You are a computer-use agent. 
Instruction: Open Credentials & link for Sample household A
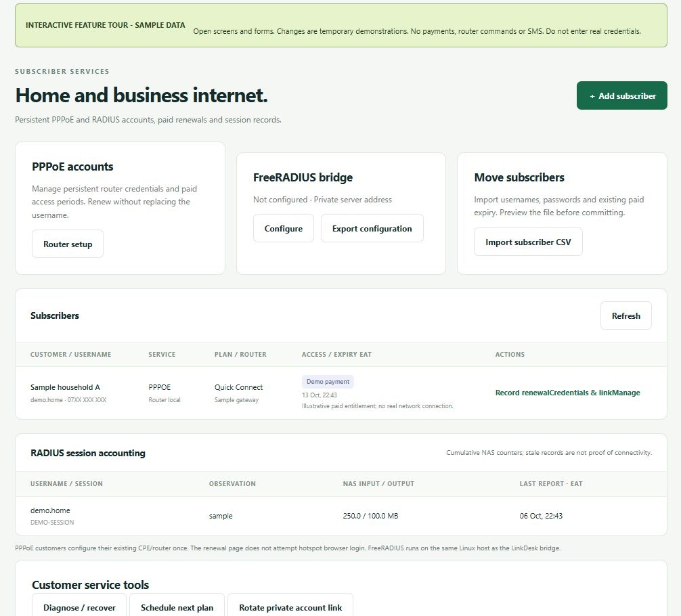(579, 393)
